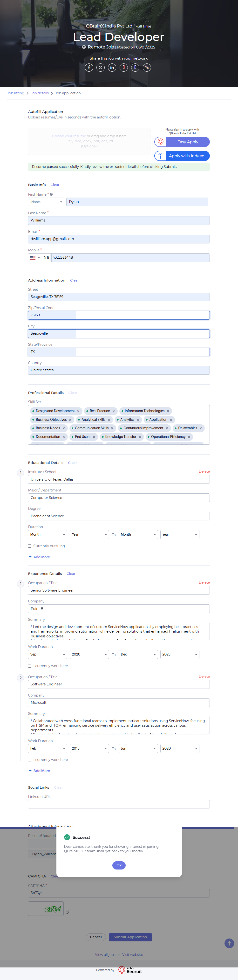
Task: Click the Submit Application button
Action: click(130, 937)
